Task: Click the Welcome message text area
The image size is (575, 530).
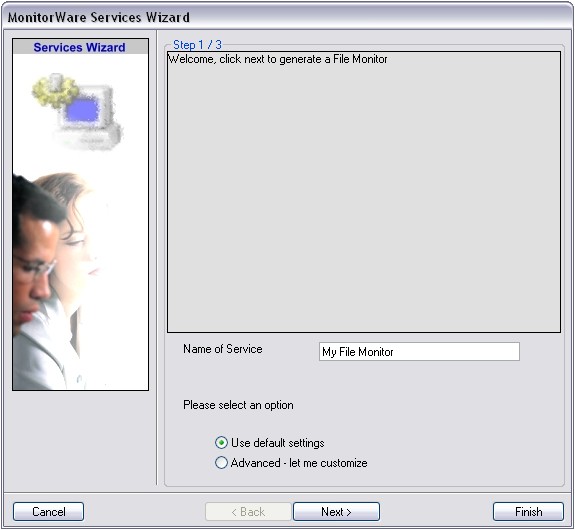Action: [364, 192]
